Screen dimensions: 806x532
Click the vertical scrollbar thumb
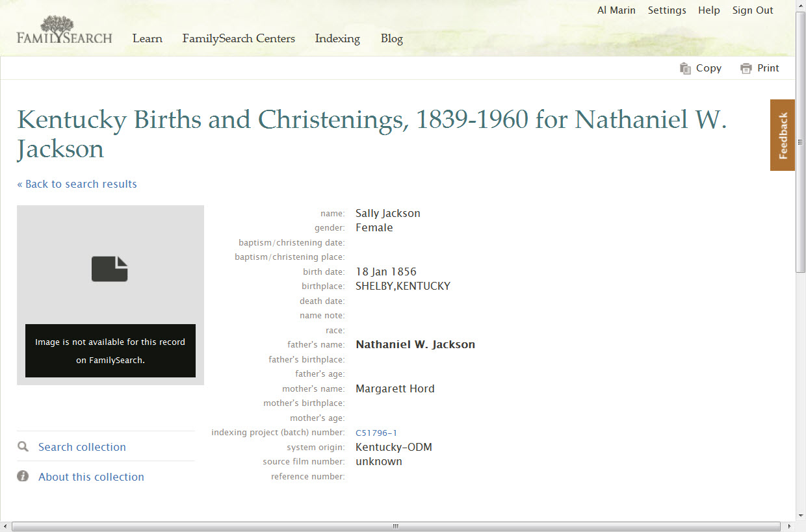(800, 143)
